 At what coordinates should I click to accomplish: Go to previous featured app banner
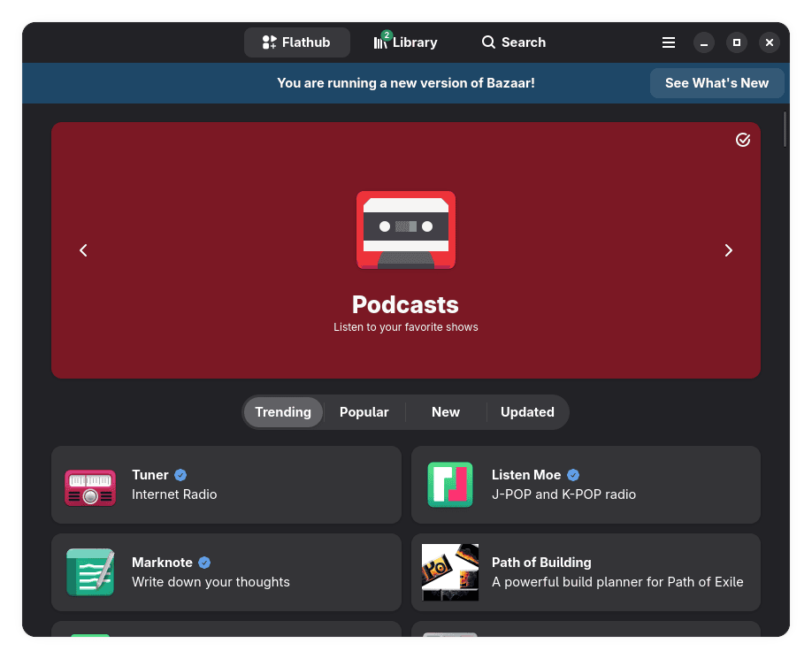pyautogui.click(x=84, y=250)
